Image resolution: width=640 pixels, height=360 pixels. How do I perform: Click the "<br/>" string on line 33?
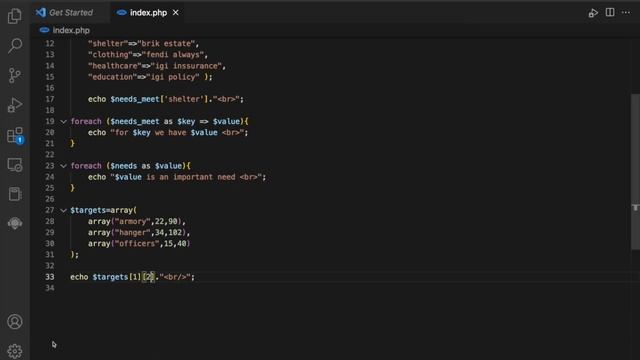[x=175, y=277]
